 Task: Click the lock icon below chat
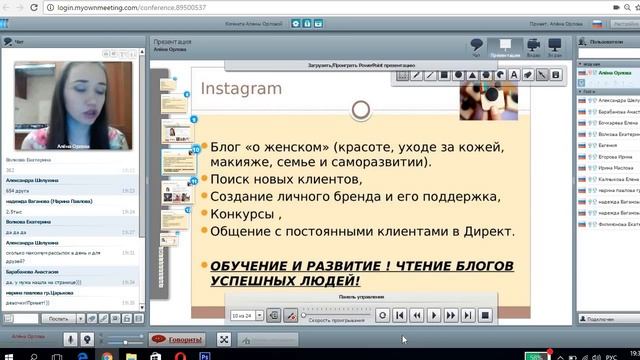pyautogui.click(x=127, y=318)
